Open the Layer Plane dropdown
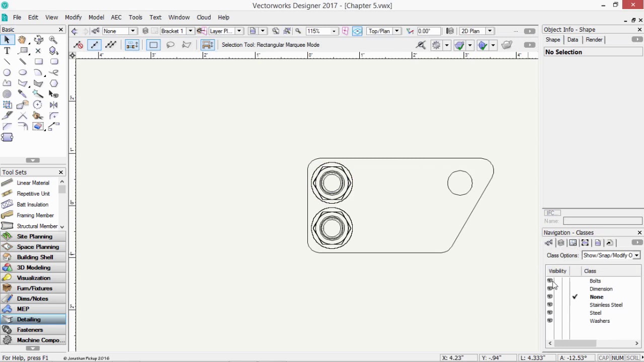The height and width of the screenshot is (362, 644). (239, 31)
